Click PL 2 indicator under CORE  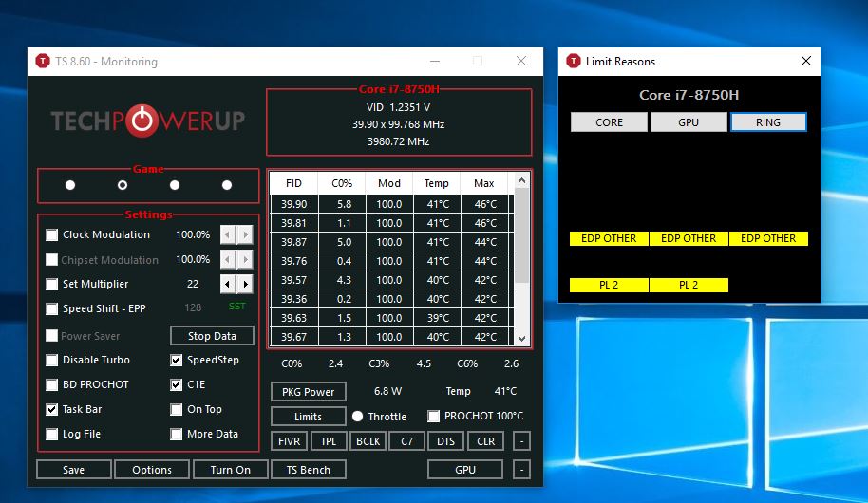pos(609,285)
